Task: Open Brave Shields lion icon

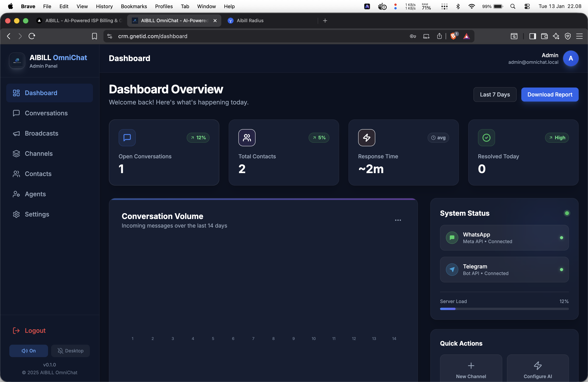Action: click(453, 36)
